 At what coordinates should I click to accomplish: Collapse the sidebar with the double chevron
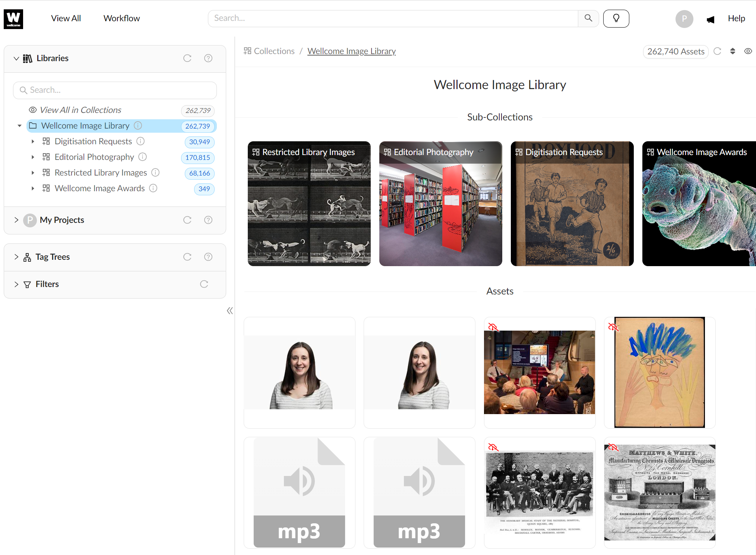[x=230, y=310]
